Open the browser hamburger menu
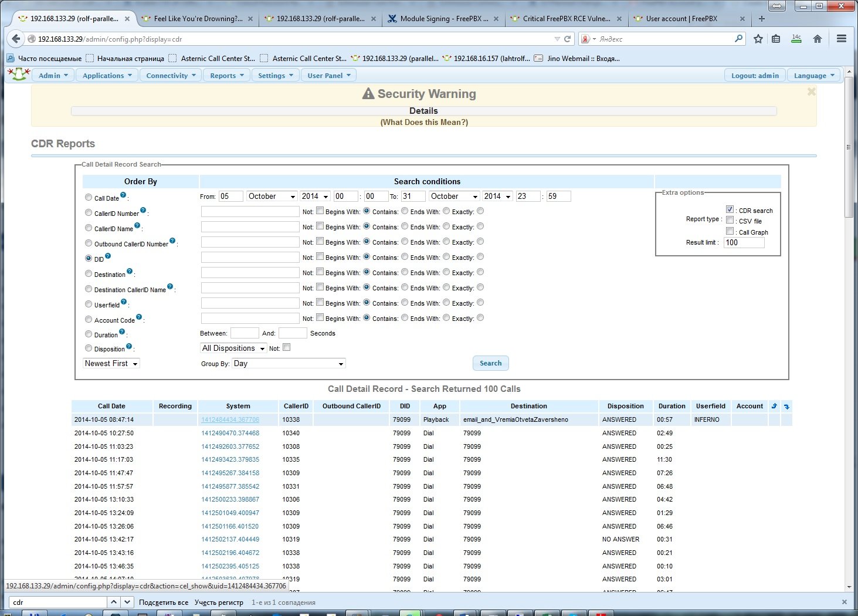The height and width of the screenshot is (616, 858). [842, 39]
